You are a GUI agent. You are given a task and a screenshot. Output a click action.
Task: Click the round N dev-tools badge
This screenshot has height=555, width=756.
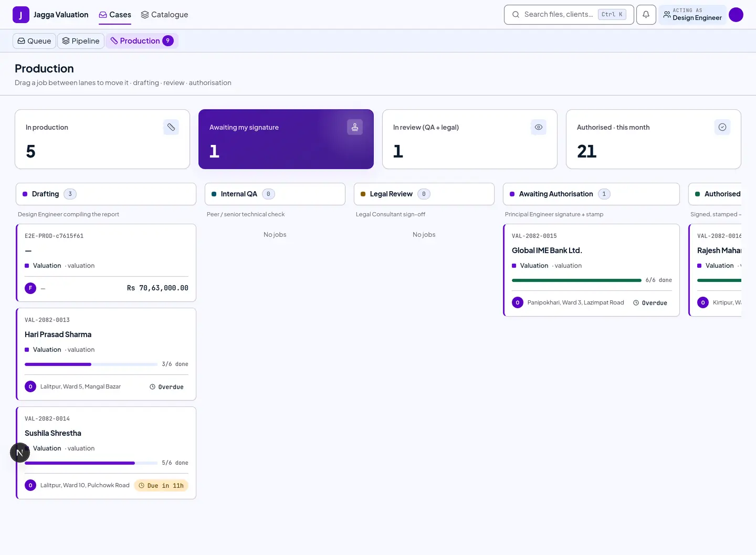[x=20, y=453]
